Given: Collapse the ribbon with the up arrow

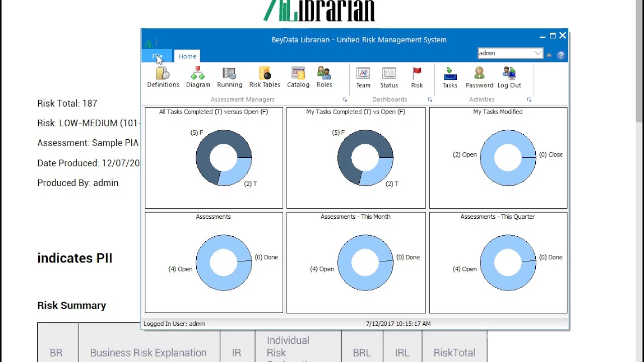Looking at the screenshot, I should [x=549, y=55].
